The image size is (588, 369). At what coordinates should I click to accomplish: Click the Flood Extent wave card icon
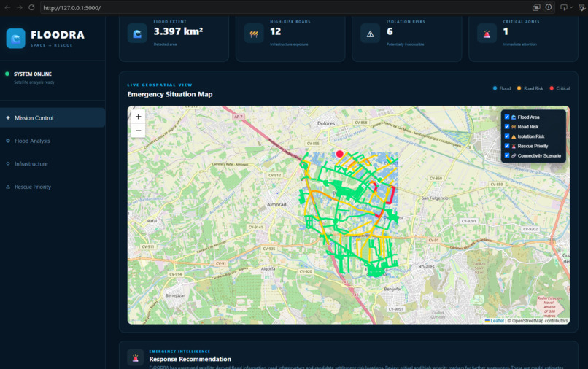click(137, 34)
